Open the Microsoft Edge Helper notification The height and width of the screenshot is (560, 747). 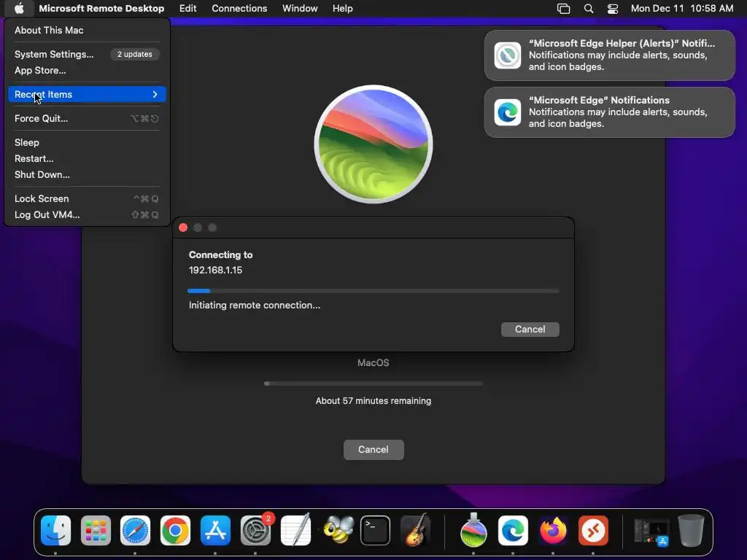pos(609,55)
